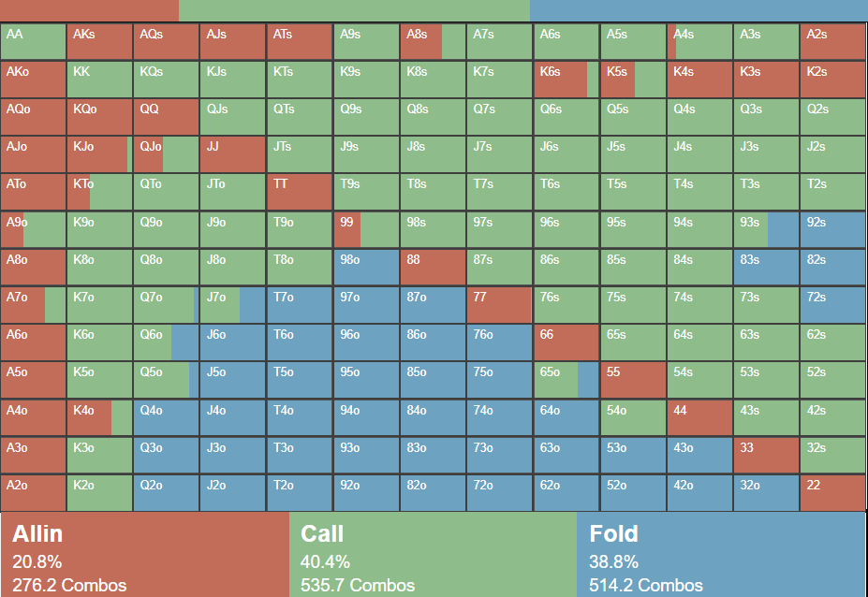Click the blue segment of the top bar
This screenshot has height=597, width=868.
click(699, 10)
